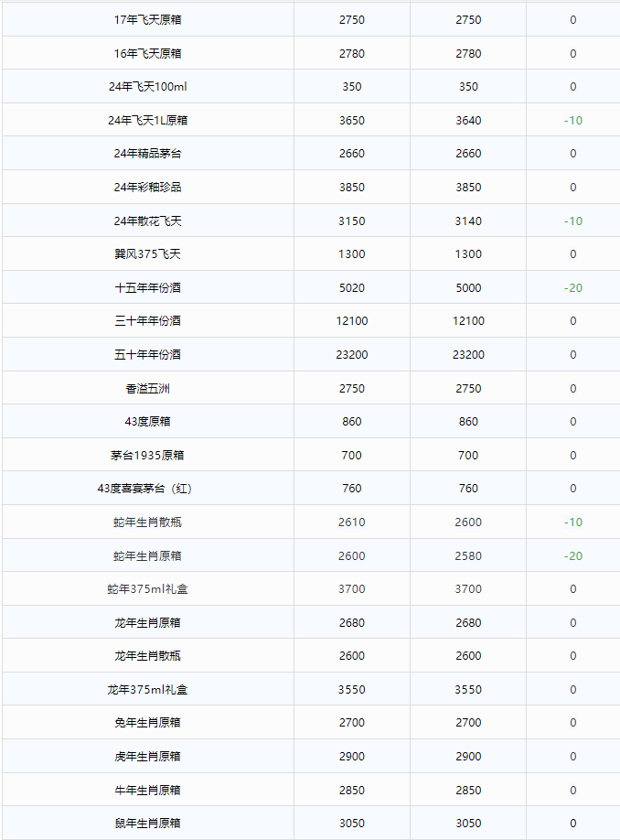The height and width of the screenshot is (840, 620).
Task: Select the 5000 price value
Action: [468, 288]
